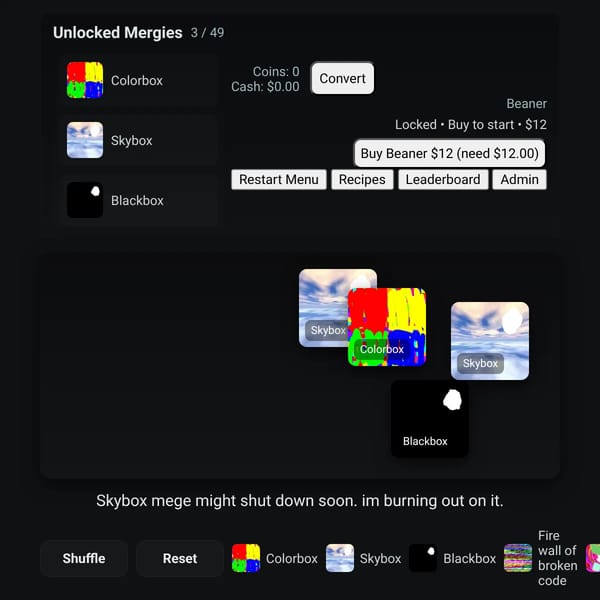Click the Blackbox icon in Unlocked Mergies
The width and height of the screenshot is (600, 600).
[x=85, y=200]
